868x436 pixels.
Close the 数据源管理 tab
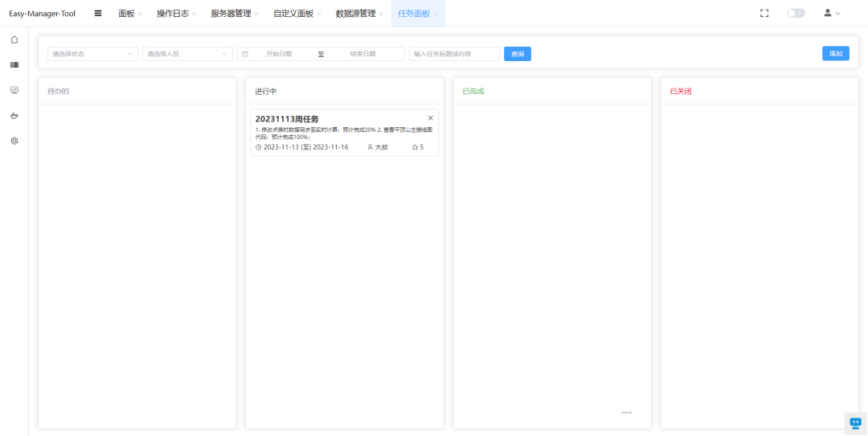381,14
